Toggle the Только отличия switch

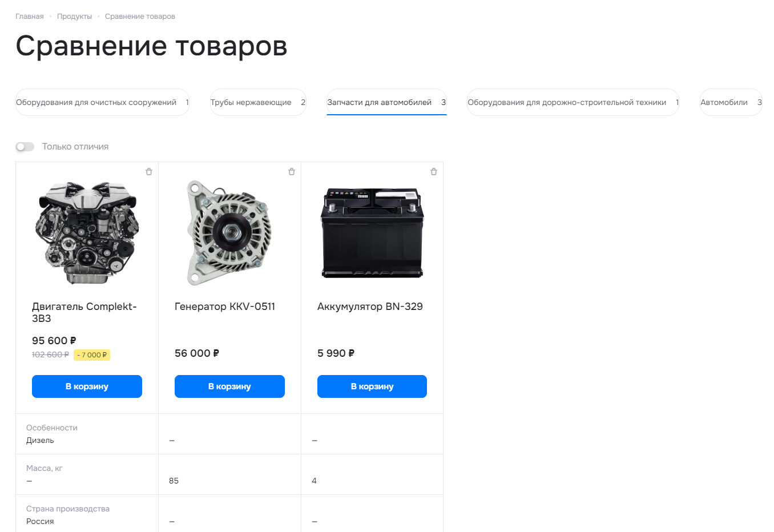(25, 147)
